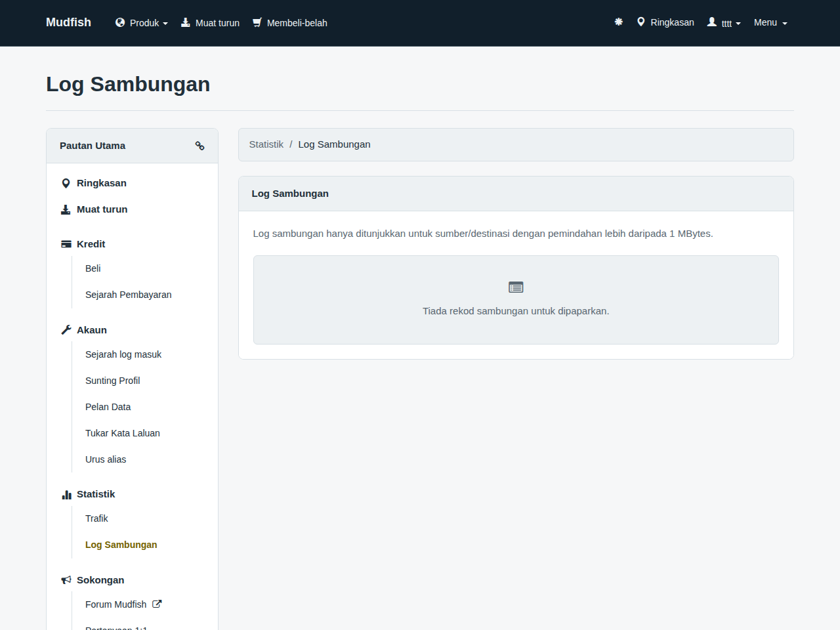This screenshot has width=840, height=630.
Task: Click the Ringkasan marker icon in sidebar
Action: [x=66, y=183]
